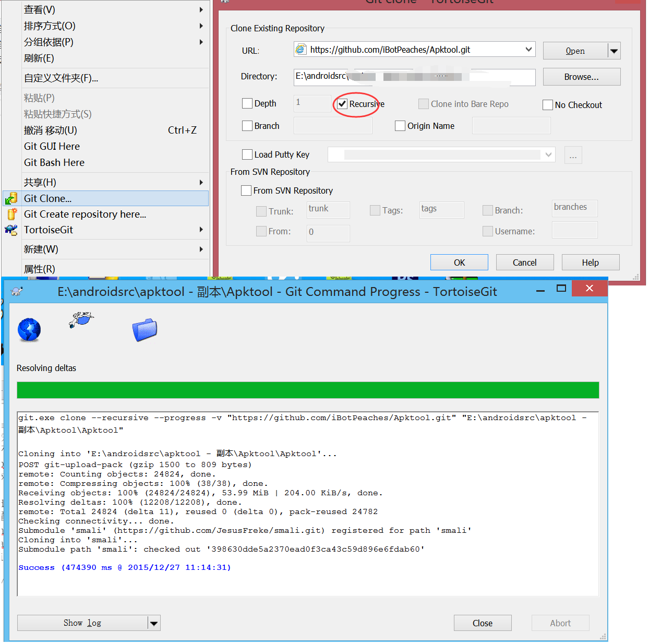Toggle Clone into Bare Repo checkbox
Screen dimensions: 649x644
pos(424,104)
